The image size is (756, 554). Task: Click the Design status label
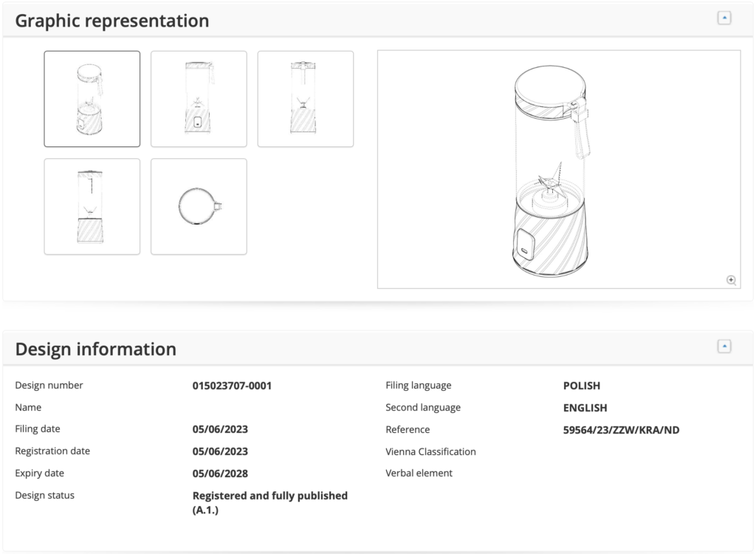(45, 495)
